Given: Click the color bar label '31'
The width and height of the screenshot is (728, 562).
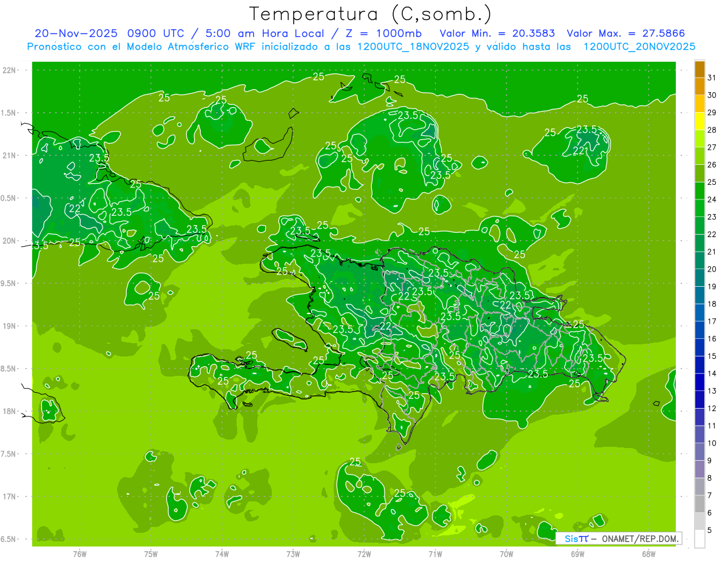Looking at the screenshot, I should tap(712, 78).
